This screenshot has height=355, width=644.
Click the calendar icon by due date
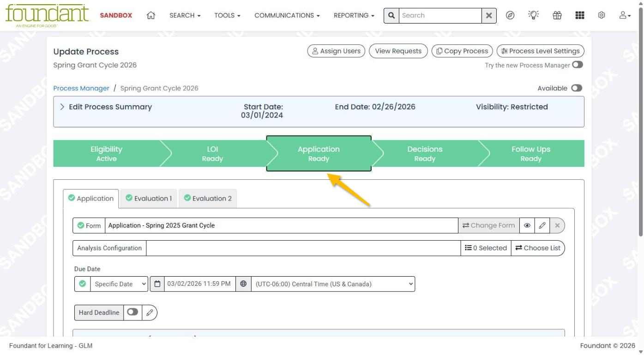pos(157,284)
